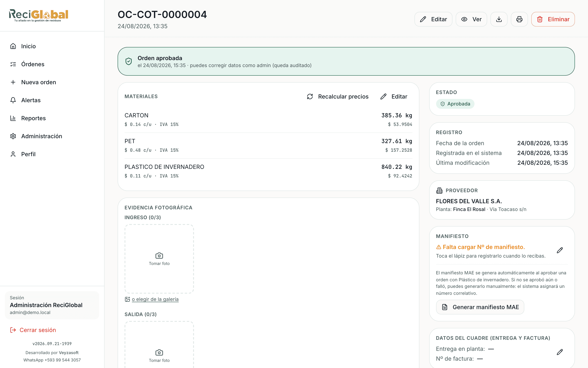Click Cerrar sesión
This screenshot has width=588, height=368.
click(x=33, y=330)
